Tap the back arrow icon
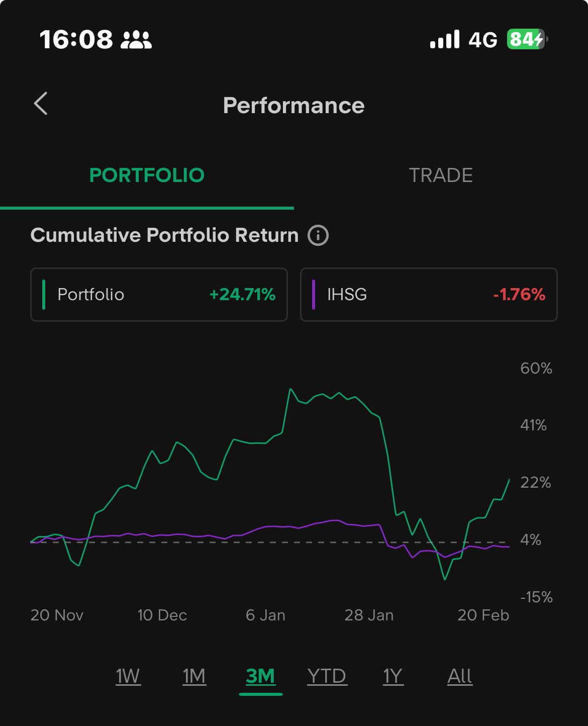This screenshot has height=726, width=588. click(x=41, y=104)
